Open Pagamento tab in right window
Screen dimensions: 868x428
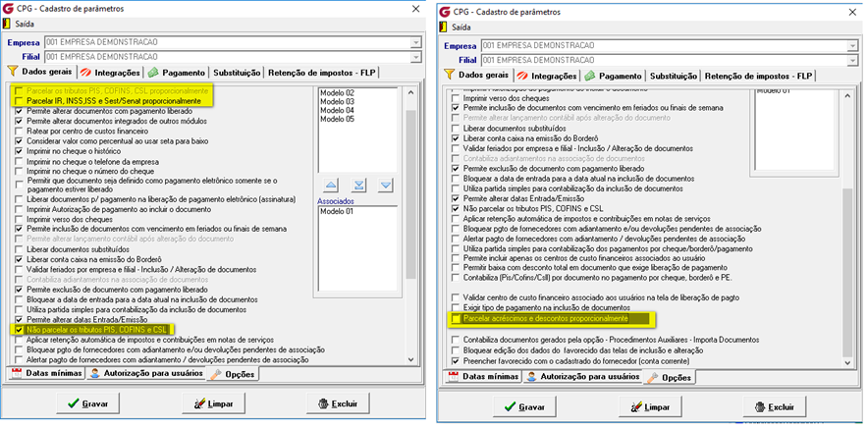[614, 76]
